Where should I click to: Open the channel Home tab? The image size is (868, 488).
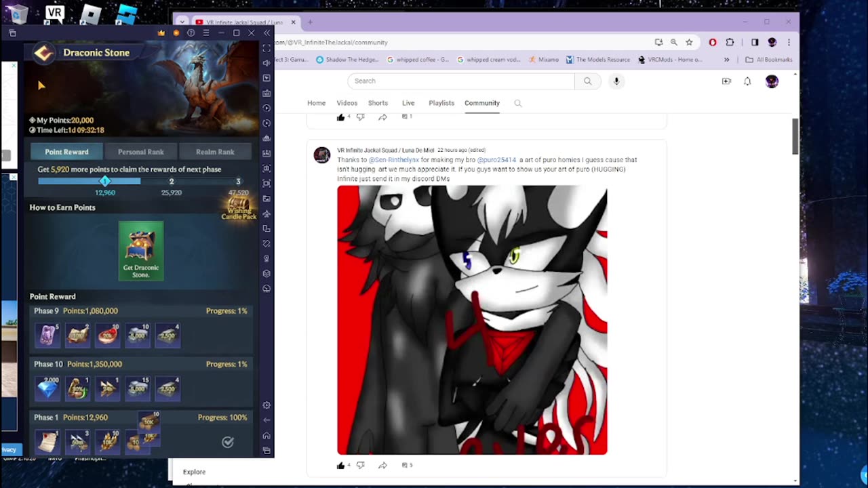point(316,103)
